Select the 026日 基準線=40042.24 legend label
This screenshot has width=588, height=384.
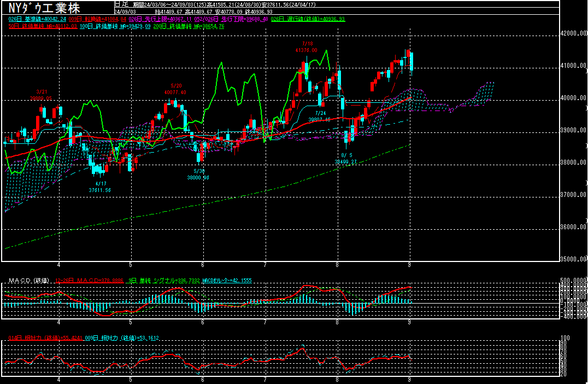tap(37, 19)
